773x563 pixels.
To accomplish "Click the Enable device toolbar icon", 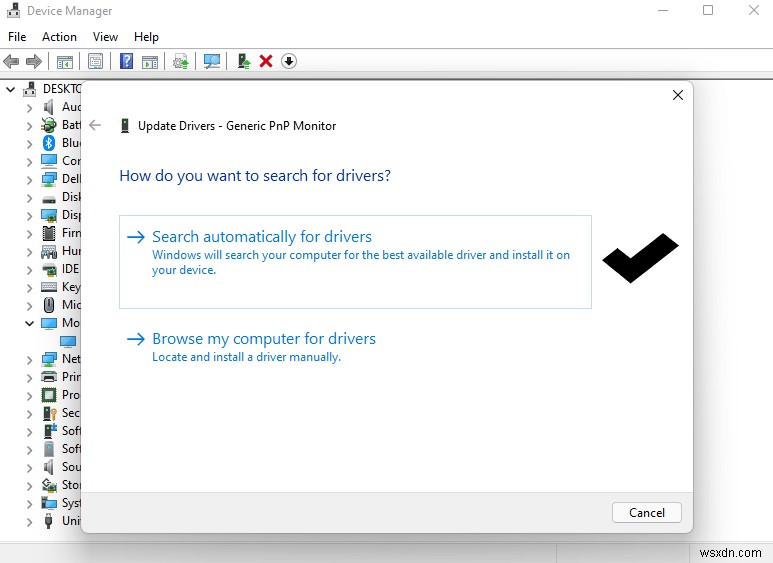I will [x=244, y=61].
